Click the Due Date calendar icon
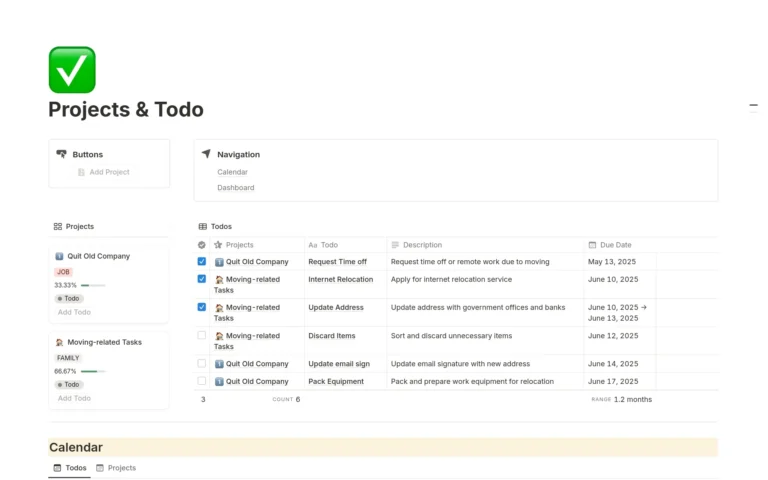 (x=592, y=245)
